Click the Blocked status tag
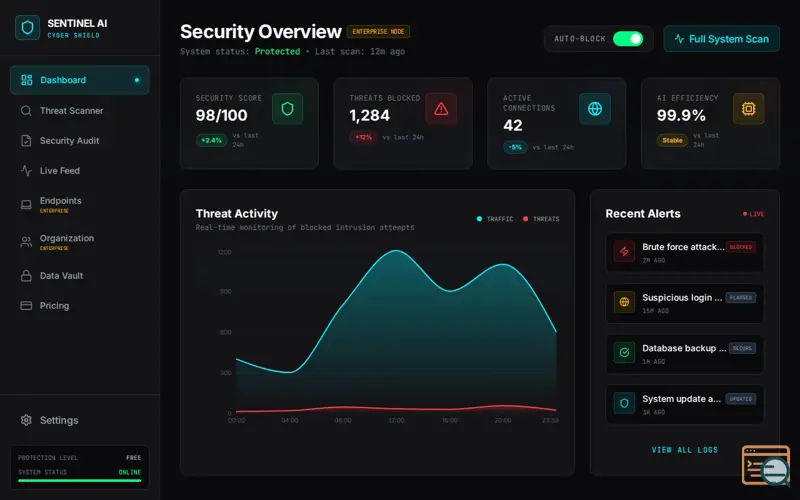The width and height of the screenshot is (800, 500). (741, 247)
